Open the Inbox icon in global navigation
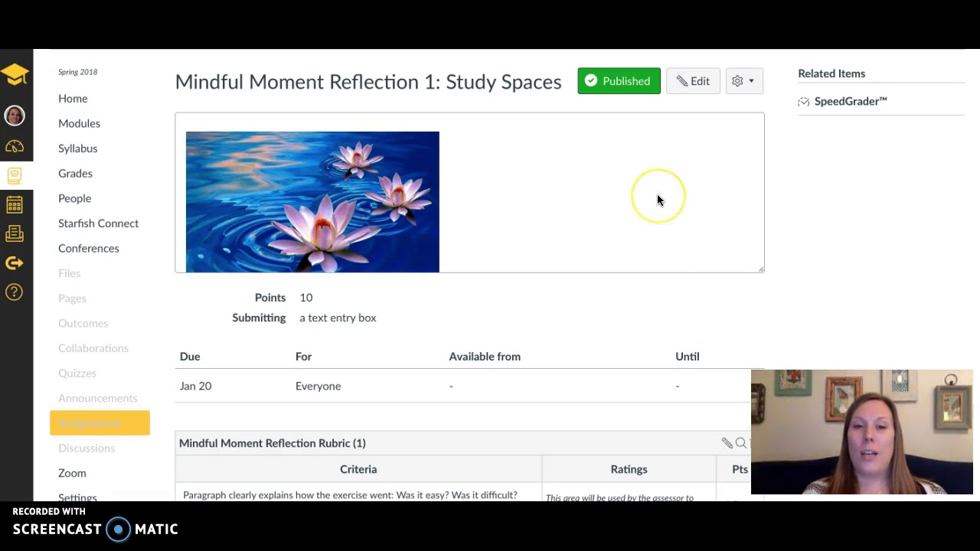 [15, 234]
